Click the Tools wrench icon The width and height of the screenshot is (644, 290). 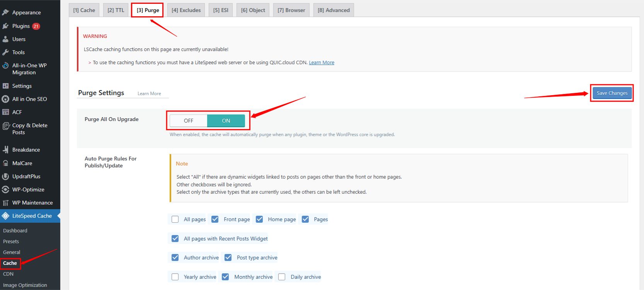pos(5,52)
